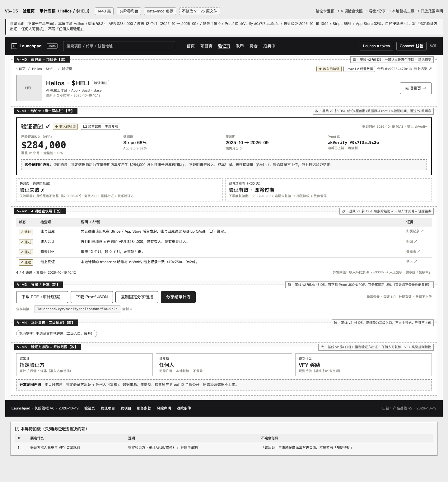This screenshot has height=482, width=448.
Task: Click the Launch a token button
Action: tap(376, 46)
